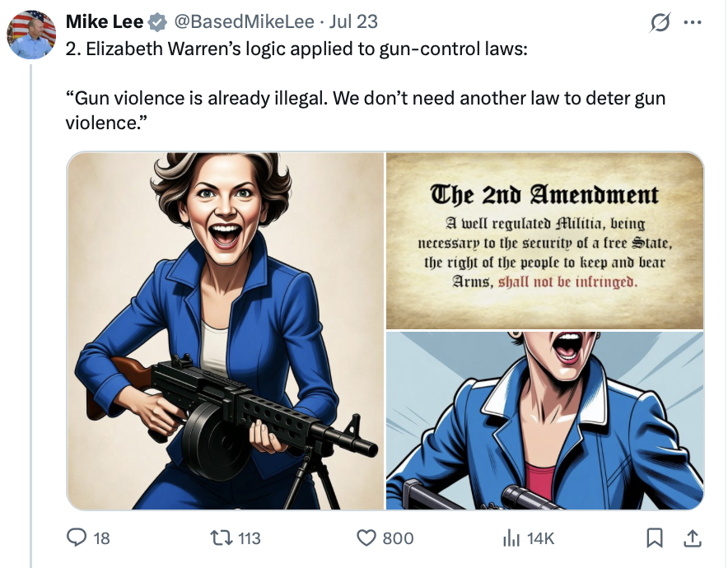728x568 pixels.
Task: Like the tweet with the heart icon
Action: (366, 538)
